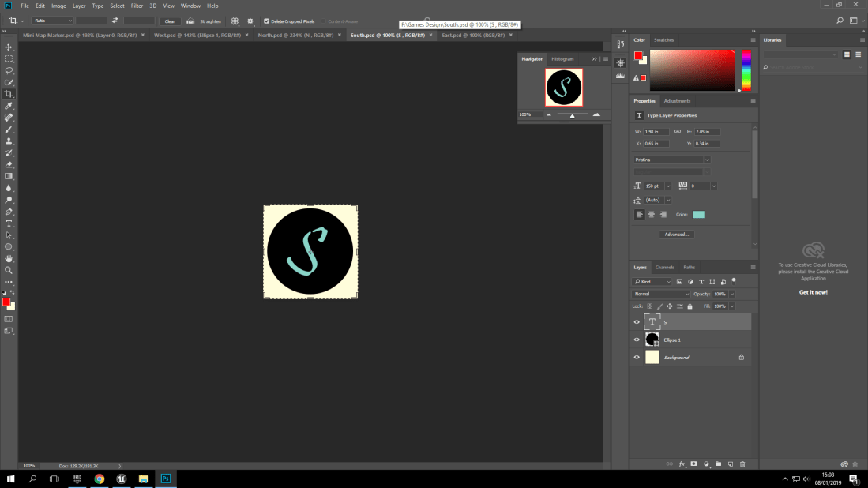This screenshot has width=868, height=488.
Task: Expand the 150 pt font size dropdown
Action: pos(668,186)
